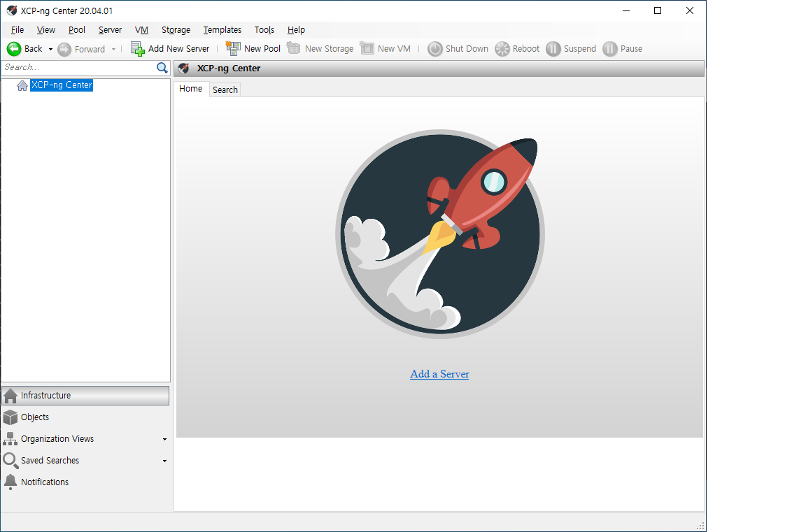Viewport: 806px width, 532px height.
Task: Open the Storage menu
Action: [176, 30]
